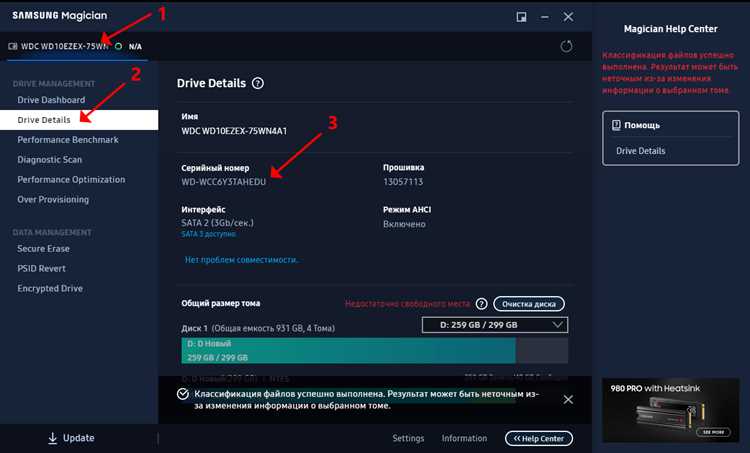
Task: Click the AHCI mode value Включено
Action: tap(404, 224)
